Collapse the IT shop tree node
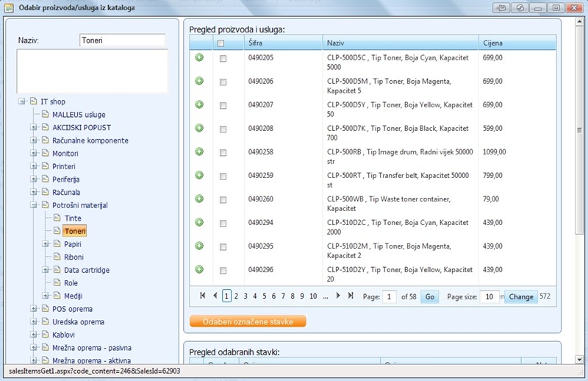 click(x=22, y=102)
